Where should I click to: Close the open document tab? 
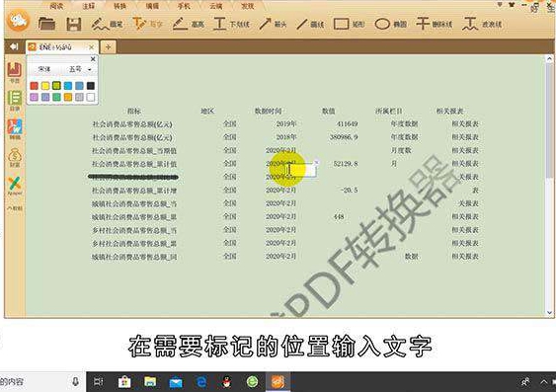92,46
